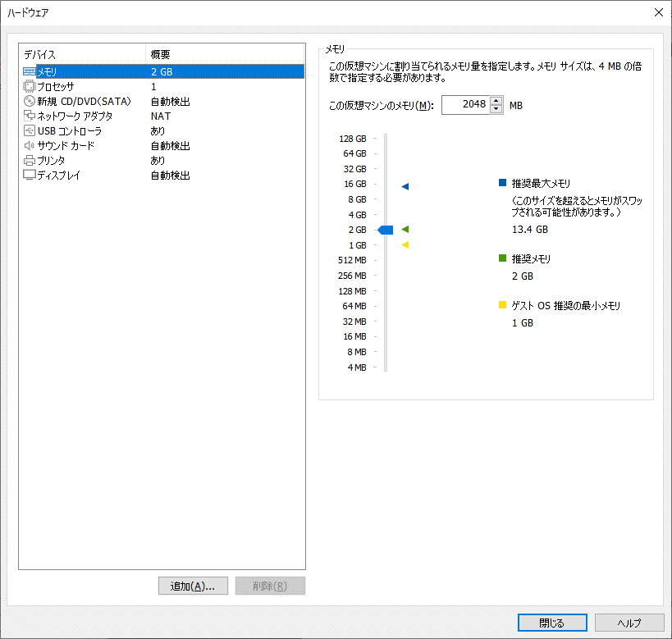Screen dimensions: 672x639
Task: Click the デバイス column header
Action: [82, 54]
